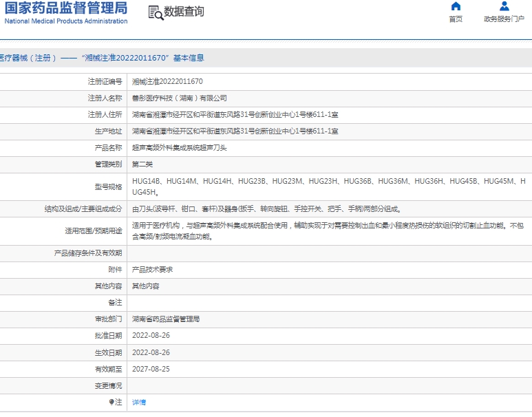Click the 生产地址 address value
532x417 pixels.
pyautogui.click(x=235, y=131)
